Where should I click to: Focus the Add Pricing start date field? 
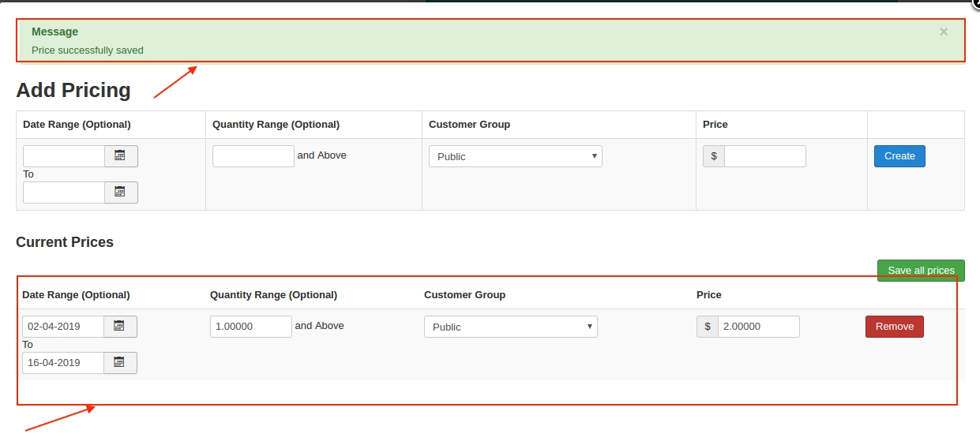(x=64, y=156)
